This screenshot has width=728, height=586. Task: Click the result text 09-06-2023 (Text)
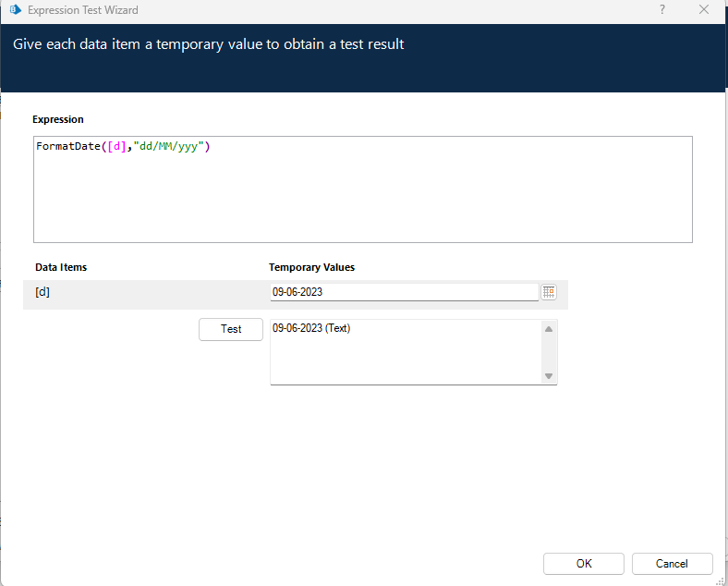[311, 328]
